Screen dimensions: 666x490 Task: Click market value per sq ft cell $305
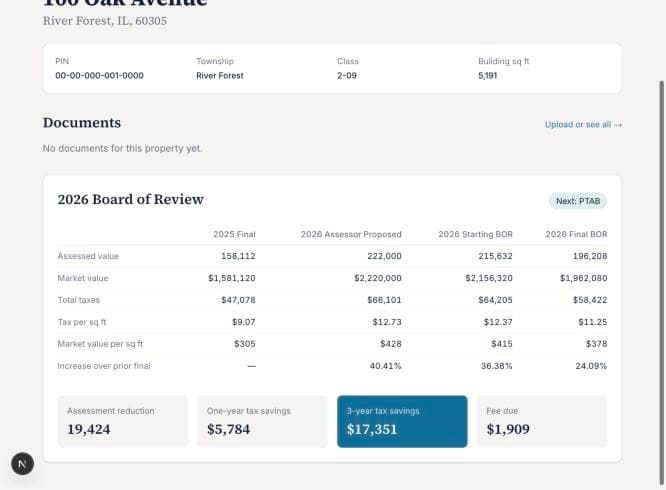[245, 344]
